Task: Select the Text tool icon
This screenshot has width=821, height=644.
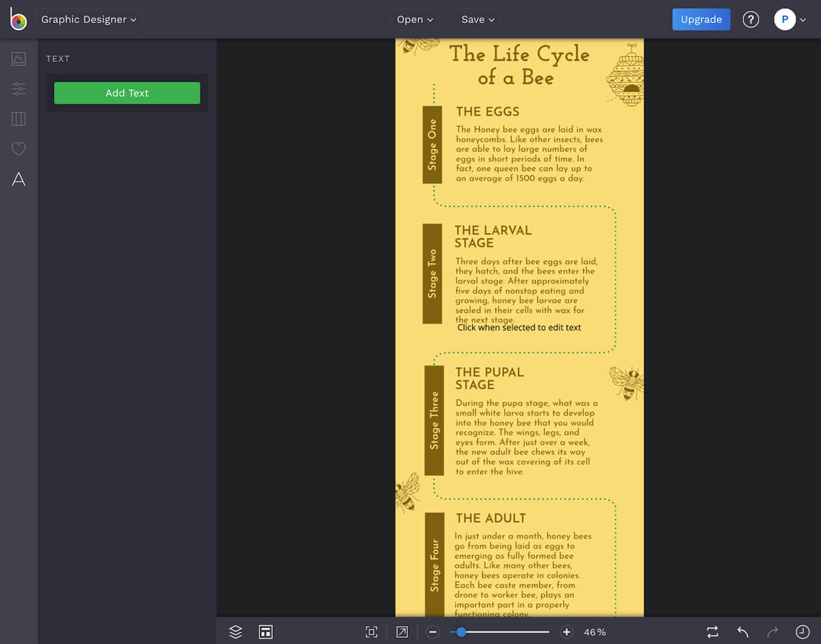Action: pos(18,179)
